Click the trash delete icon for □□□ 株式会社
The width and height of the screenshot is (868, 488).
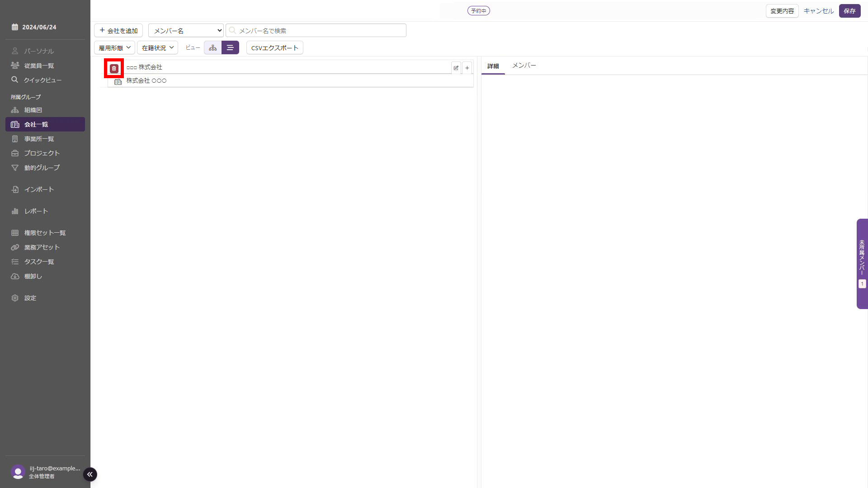[x=114, y=68]
